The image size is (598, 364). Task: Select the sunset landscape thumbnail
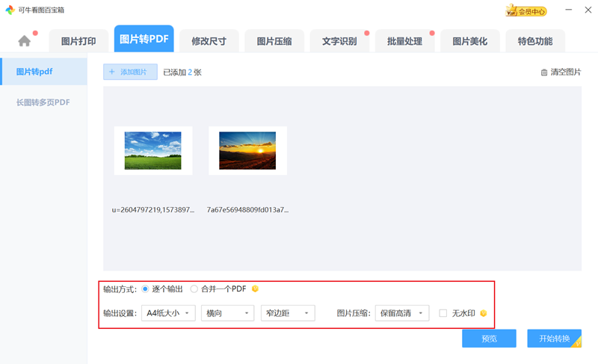pyautogui.click(x=247, y=150)
